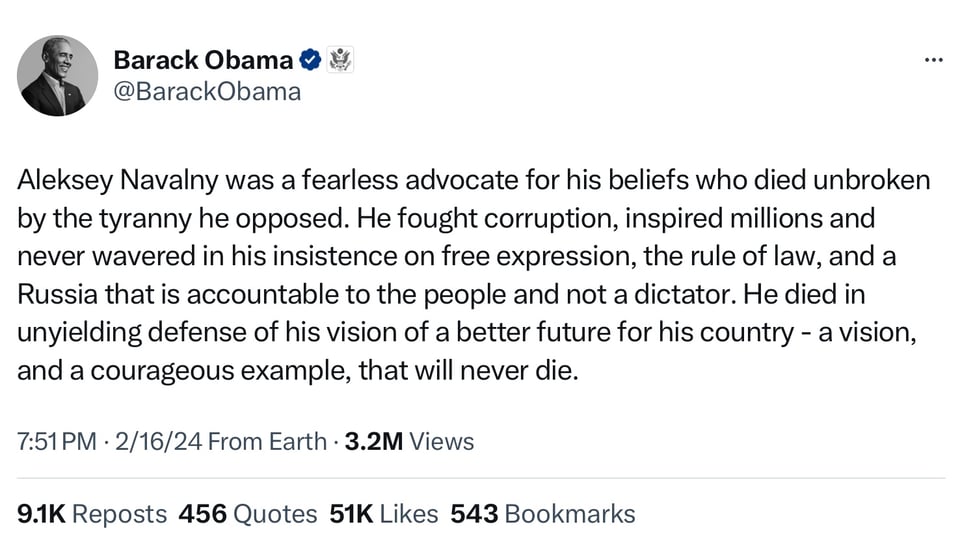Open the three-dot more options menu
The width and height of the screenshot is (960, 548).
pyautogui.click(x=933, y=60)
